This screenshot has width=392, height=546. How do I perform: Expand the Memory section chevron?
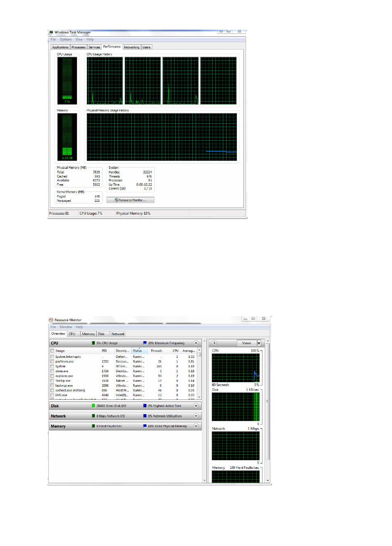[196, 426]
